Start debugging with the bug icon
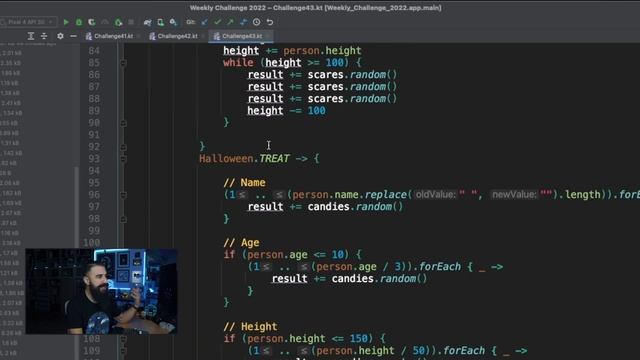Viewport: 640px width, 360px height. pyautogui.click(x=79, y=22)
